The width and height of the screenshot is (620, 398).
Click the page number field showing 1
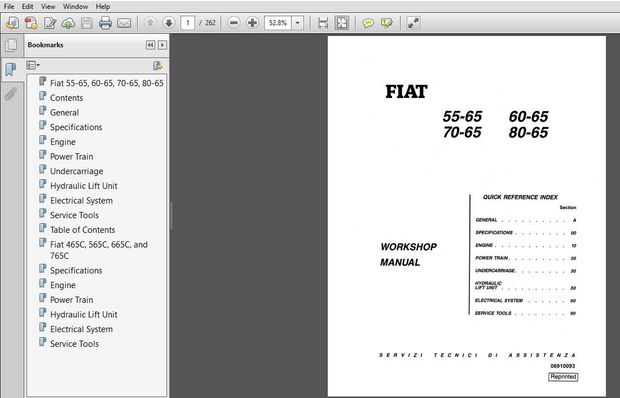click(x=188, y=23)
